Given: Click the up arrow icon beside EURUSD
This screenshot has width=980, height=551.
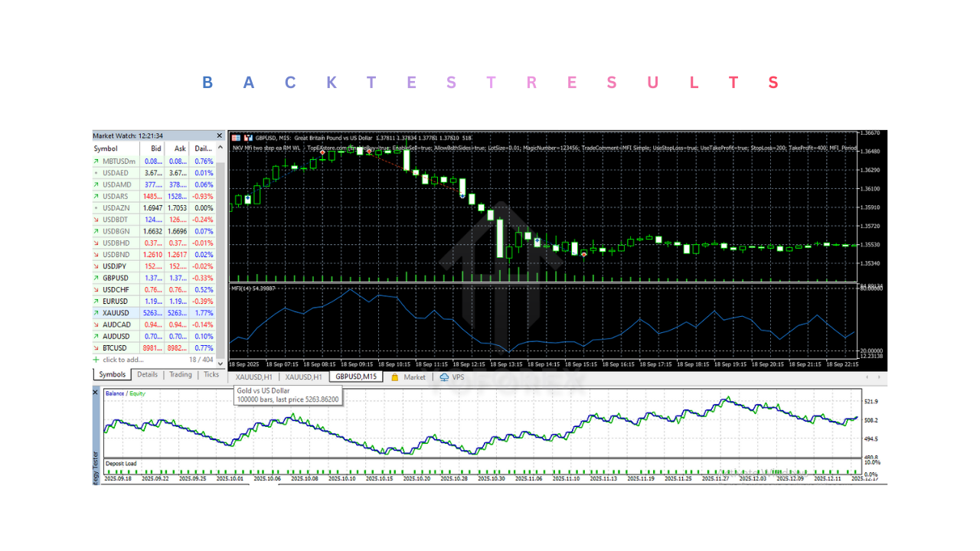Looking at the screenshot, I should (x=96, y=302).
